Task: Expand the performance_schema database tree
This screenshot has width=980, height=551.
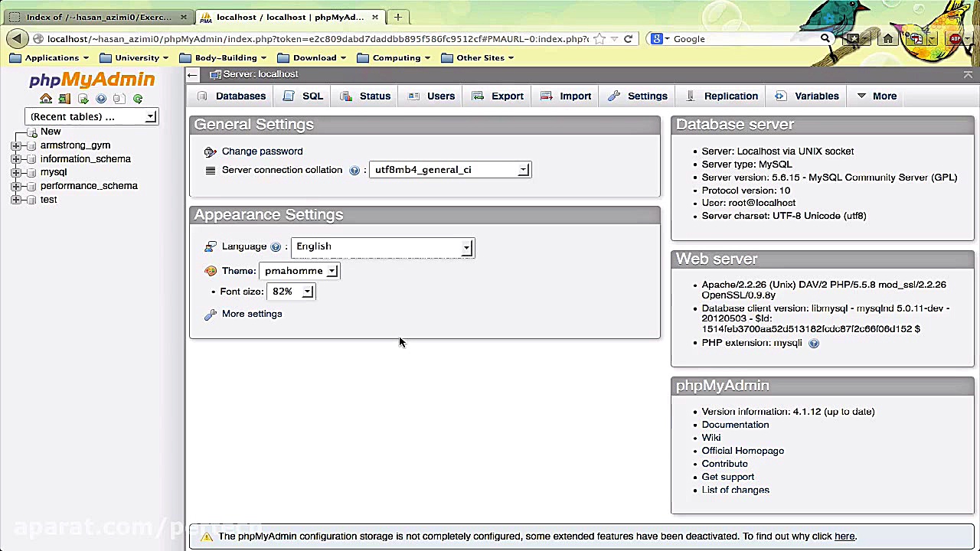Action: point(16,186)
